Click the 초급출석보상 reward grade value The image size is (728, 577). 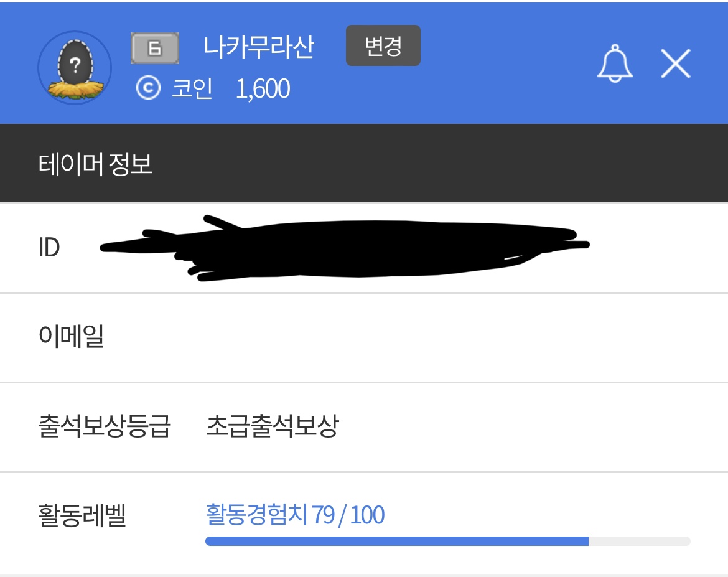click(273, 427)
